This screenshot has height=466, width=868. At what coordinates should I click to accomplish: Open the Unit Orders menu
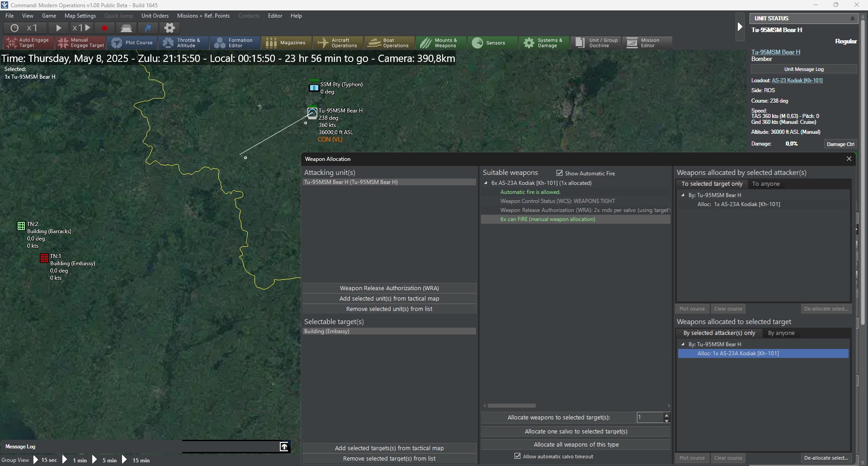[x=155, y=16]
